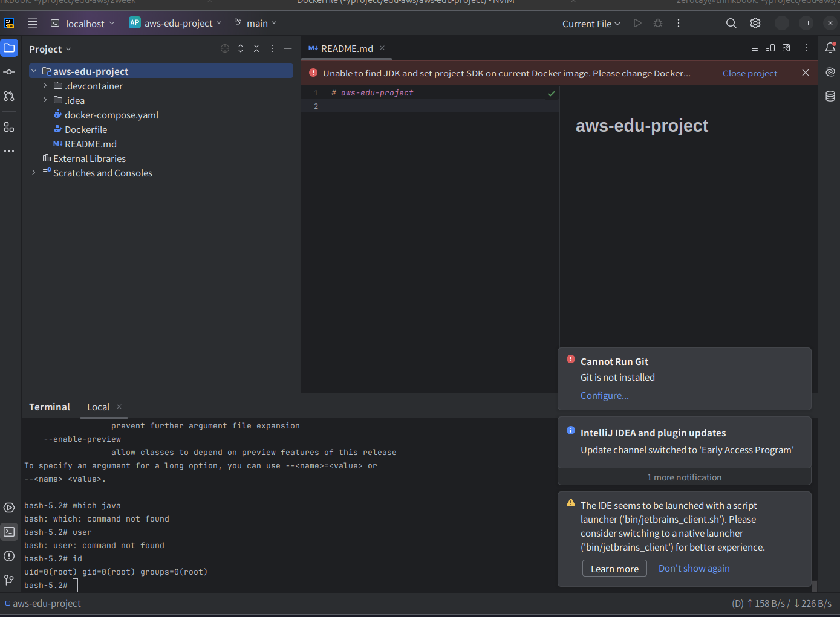Click the Configure... link for Git

(x=604, y=396)
